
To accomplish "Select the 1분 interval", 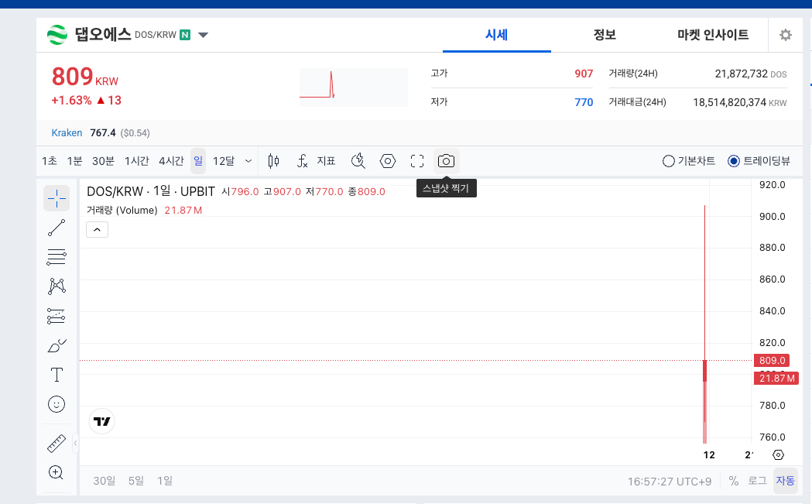I will click(x=74, y=161).
